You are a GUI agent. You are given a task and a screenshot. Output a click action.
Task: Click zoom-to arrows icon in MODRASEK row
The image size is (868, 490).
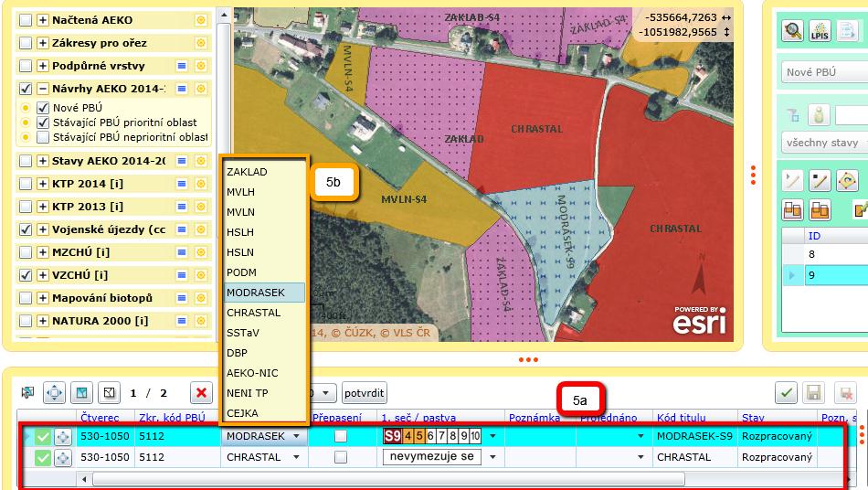(x=62, y=436)
